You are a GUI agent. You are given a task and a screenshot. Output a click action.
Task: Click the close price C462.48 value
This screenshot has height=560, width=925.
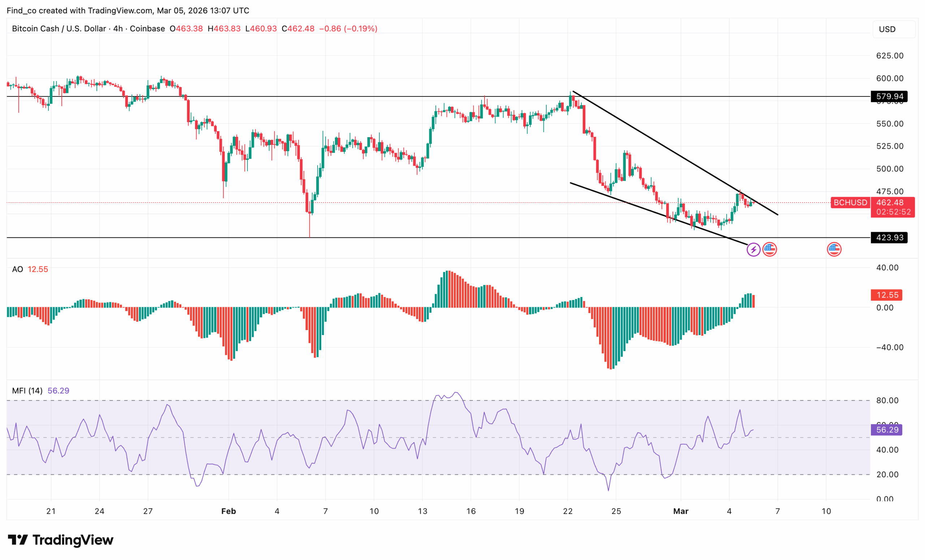298,29
